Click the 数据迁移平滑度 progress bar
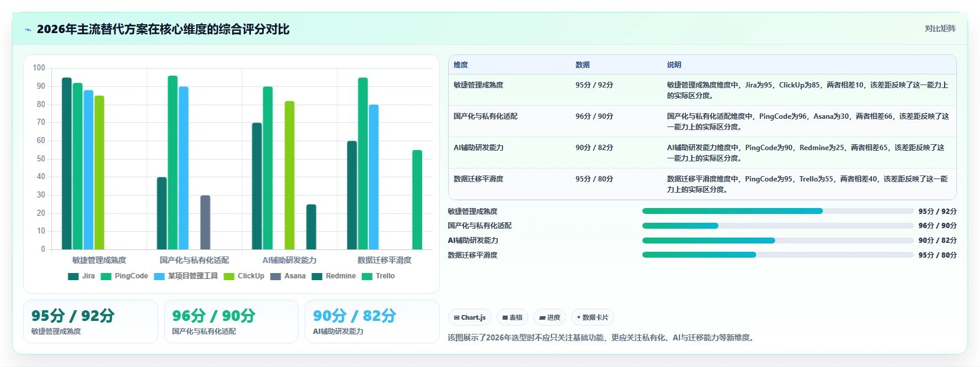The height and width of the screenshot is (367, 980). tap(778, 255)
